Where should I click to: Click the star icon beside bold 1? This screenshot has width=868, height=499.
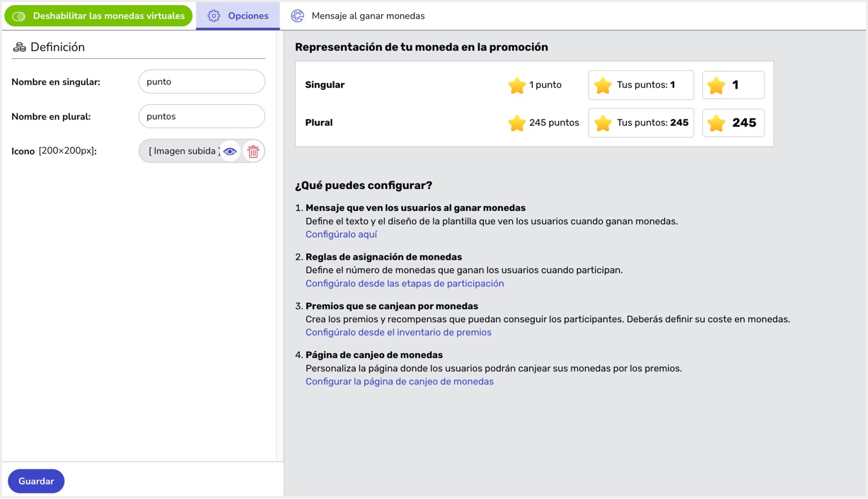click(717, 85)
